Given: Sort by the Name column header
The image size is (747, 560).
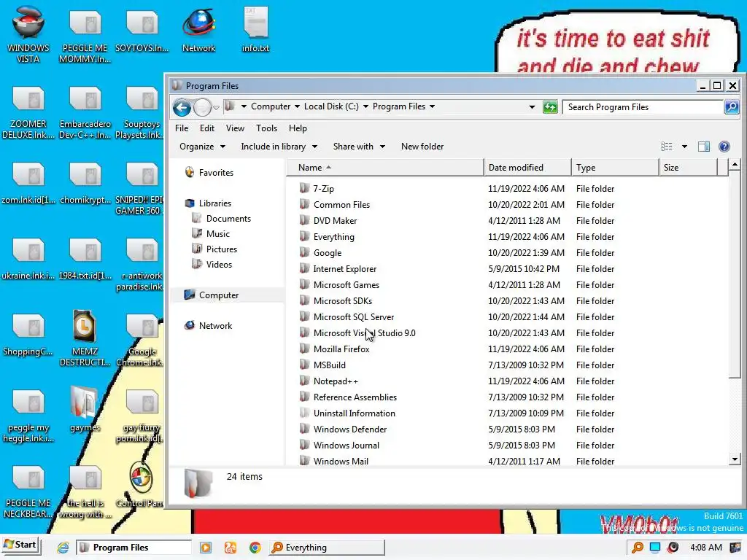Looking at the screenshot, I should coord(385,168).
